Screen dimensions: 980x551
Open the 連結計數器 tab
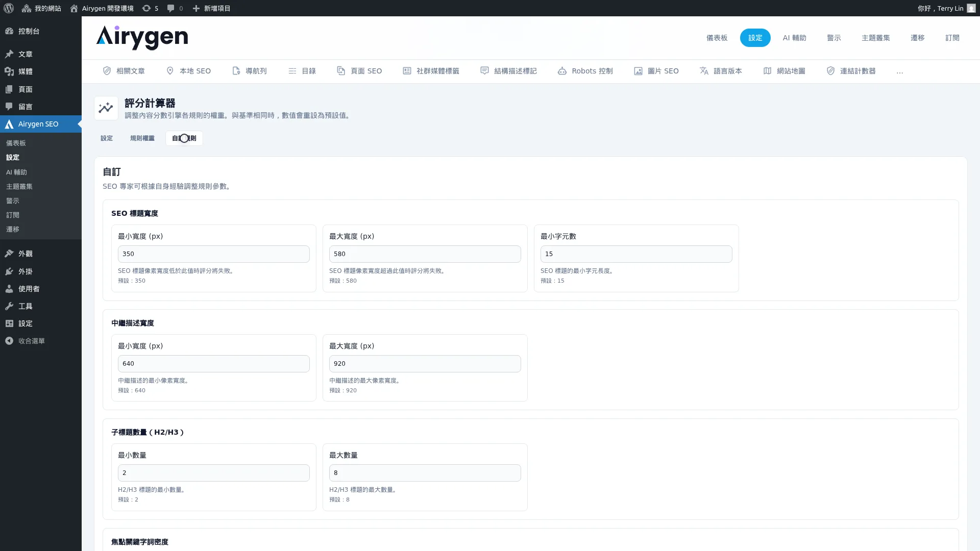(851, 71)
